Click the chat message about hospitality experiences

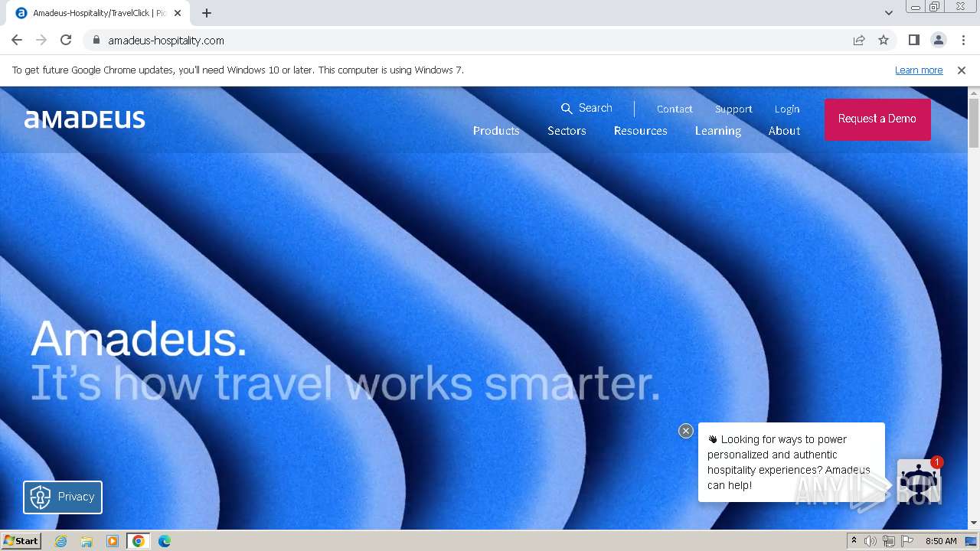(791, 462)
